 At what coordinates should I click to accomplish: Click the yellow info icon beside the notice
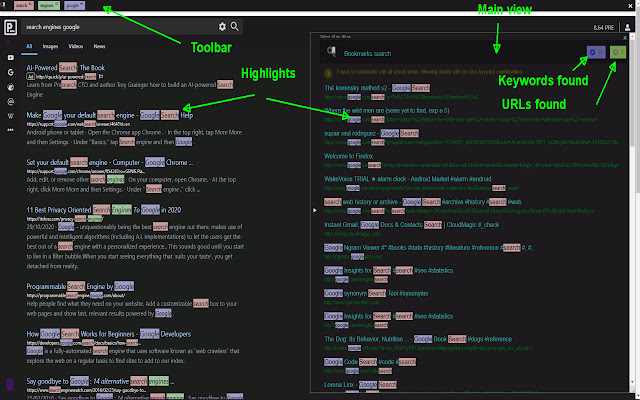[x=328, y=73]
